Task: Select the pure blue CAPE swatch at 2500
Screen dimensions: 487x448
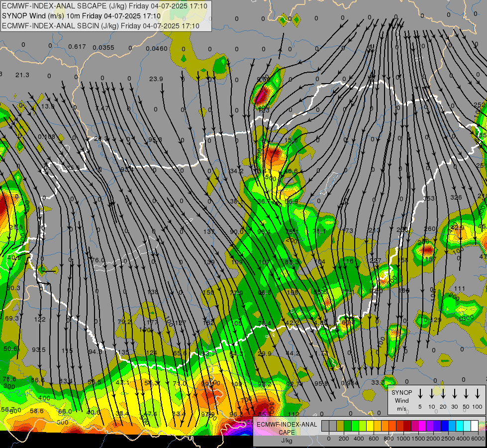Action: (445, 426)
